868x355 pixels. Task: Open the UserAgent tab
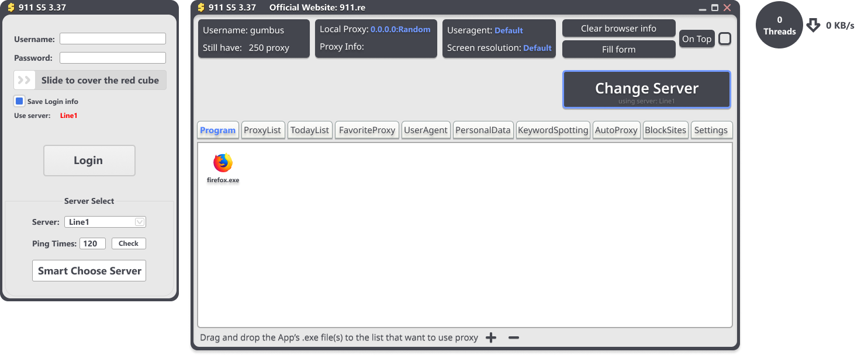point(426,130)
